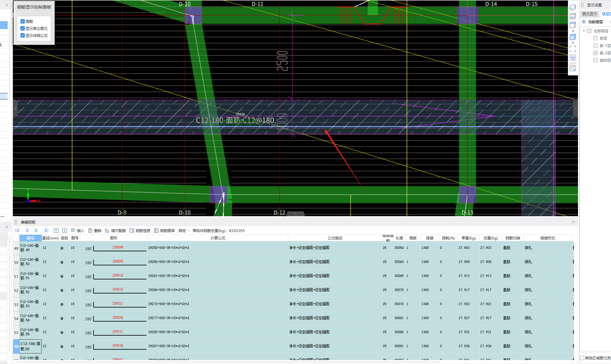Toggle 显示其它图元 checkbox

tap(23, 28)
